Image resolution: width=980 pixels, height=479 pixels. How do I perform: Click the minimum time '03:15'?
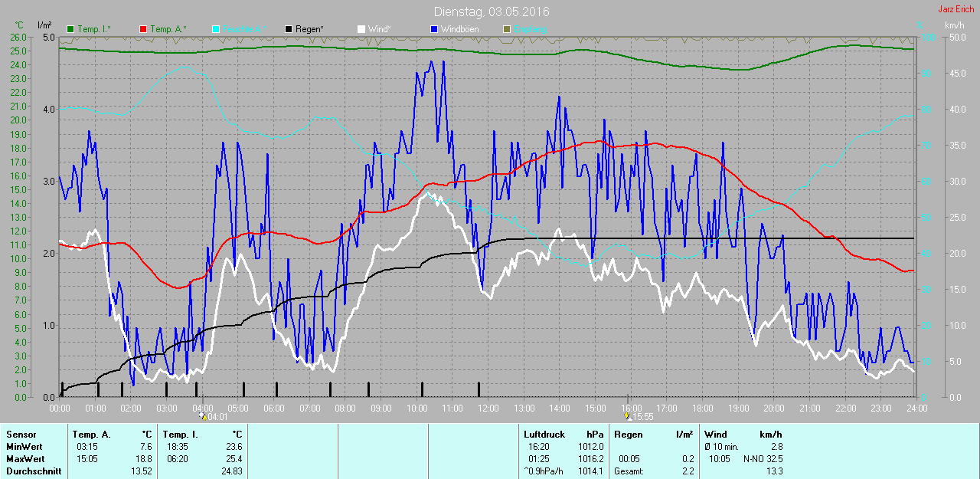pyautogui.click(x=87, y=447)
